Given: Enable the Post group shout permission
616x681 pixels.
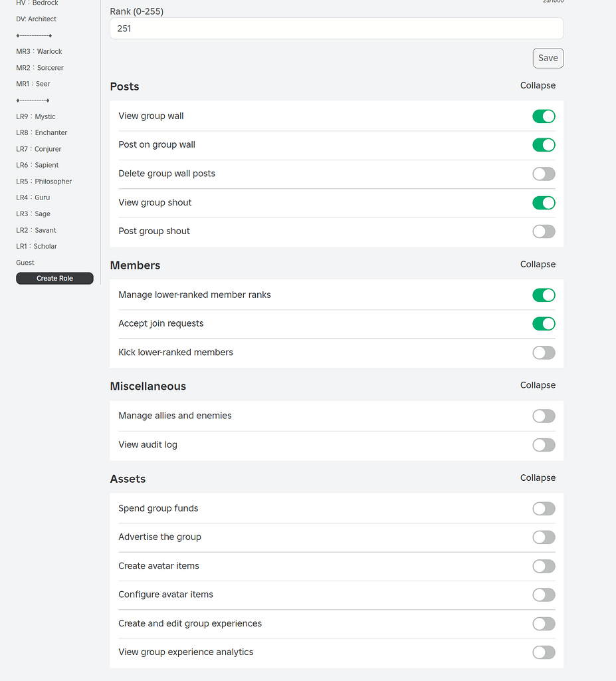Looking at the screenshot, I should click(544, 231).
